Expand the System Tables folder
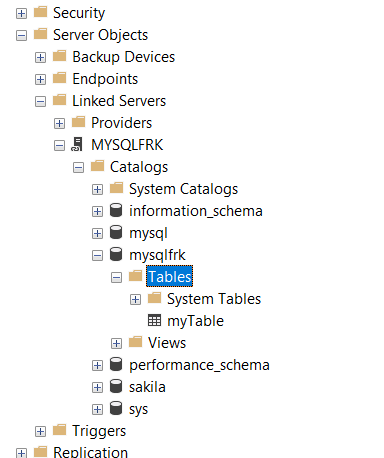 click(135, 299)
